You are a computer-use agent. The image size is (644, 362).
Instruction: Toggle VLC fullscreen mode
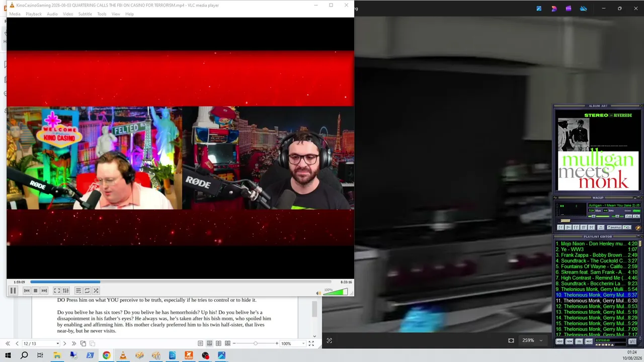point(57,291)
